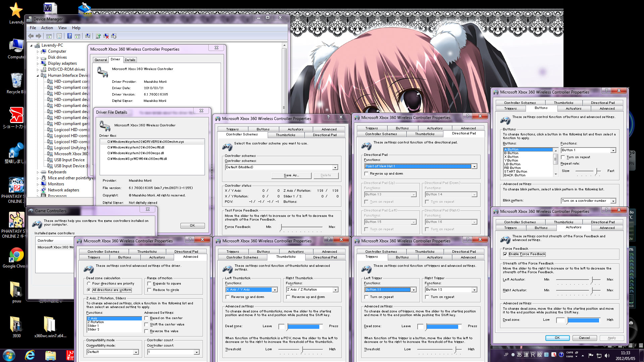The width and height of the screenshot is (644, 362).
Task: Open the Action menu in Device Manager
Action: tap(47, 28)
